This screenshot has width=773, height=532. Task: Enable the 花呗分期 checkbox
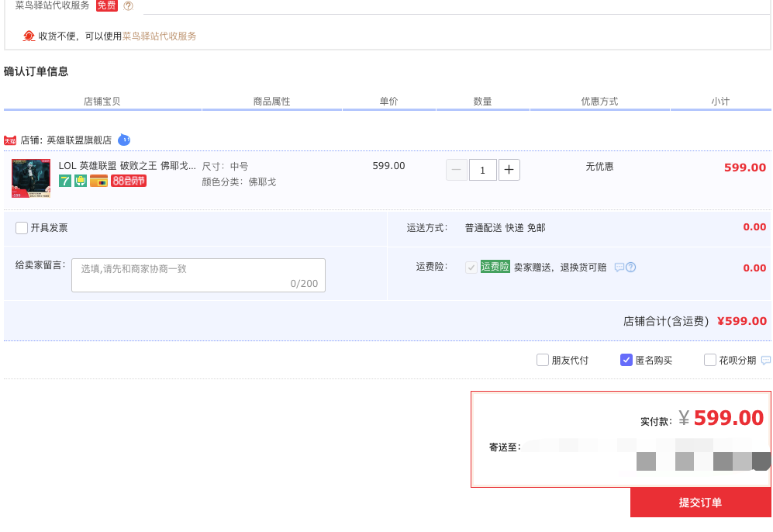click(x=710, y=360)
